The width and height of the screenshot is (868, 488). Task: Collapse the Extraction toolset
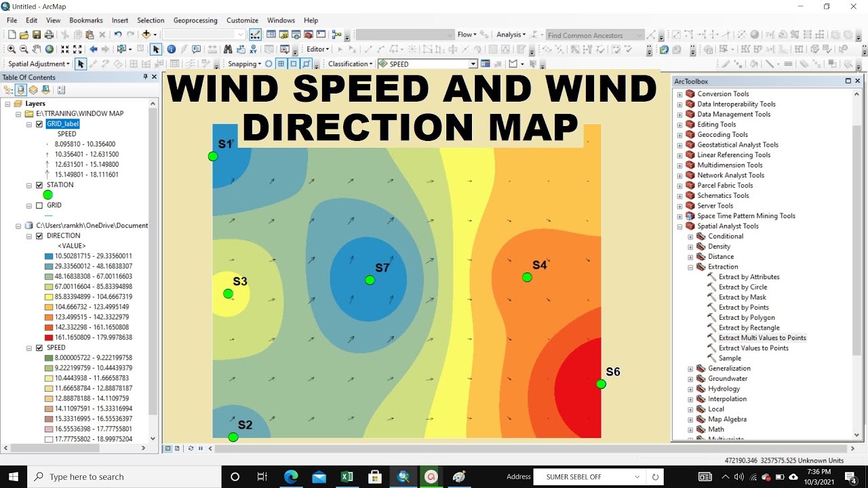coord(690,267)
